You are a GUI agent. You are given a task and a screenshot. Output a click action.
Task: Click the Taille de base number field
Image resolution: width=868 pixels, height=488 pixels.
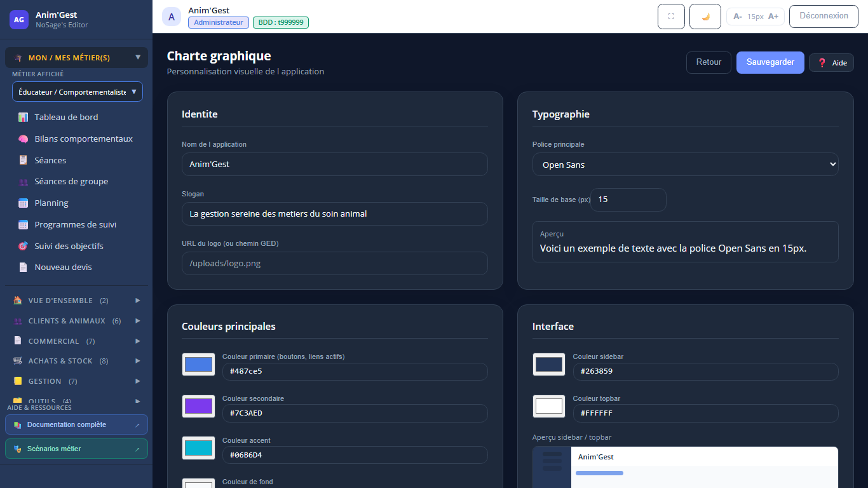point(628,200)
